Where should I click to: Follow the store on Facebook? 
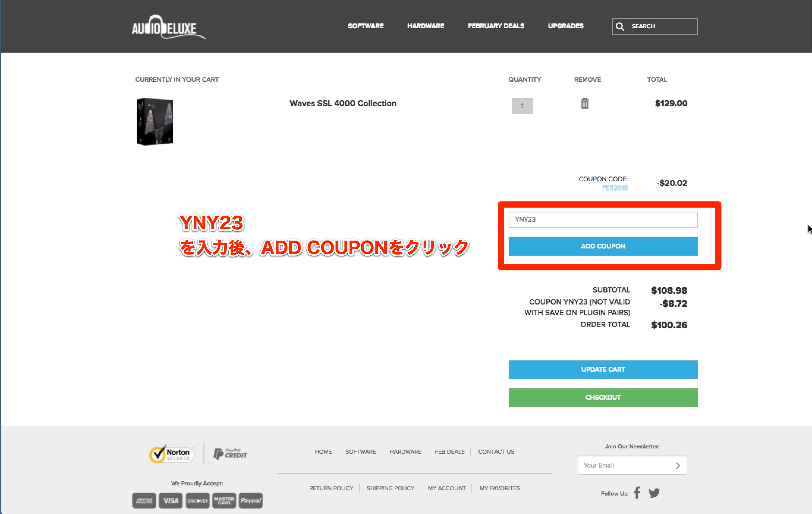pos(637,493)
